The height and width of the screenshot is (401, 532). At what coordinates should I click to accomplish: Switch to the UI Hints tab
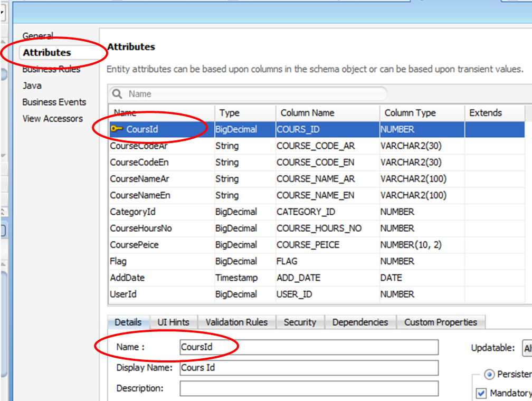pos(173,322)
